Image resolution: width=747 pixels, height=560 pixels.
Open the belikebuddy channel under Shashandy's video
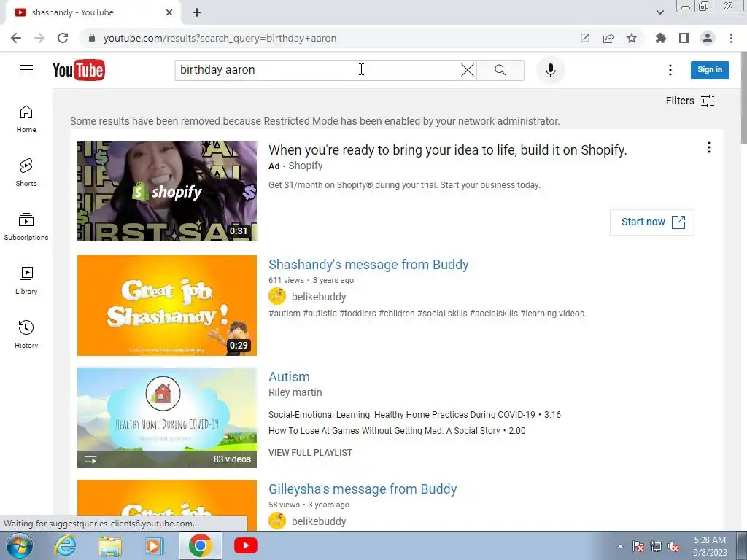click(319, 297)
